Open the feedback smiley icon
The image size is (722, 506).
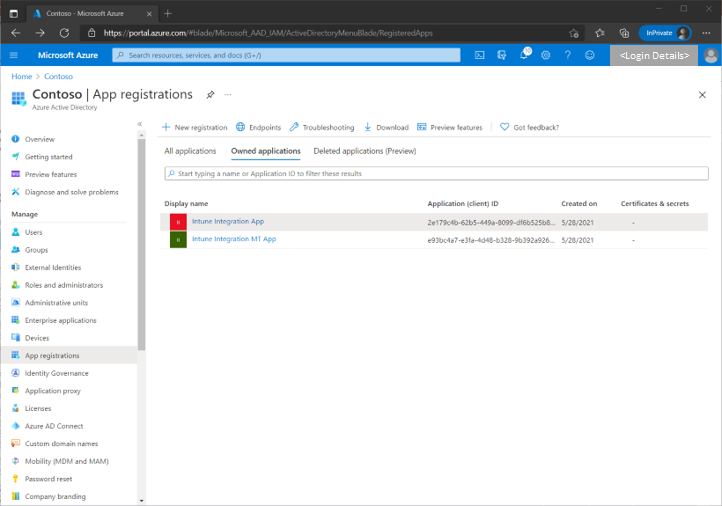(x=589, y=55)
